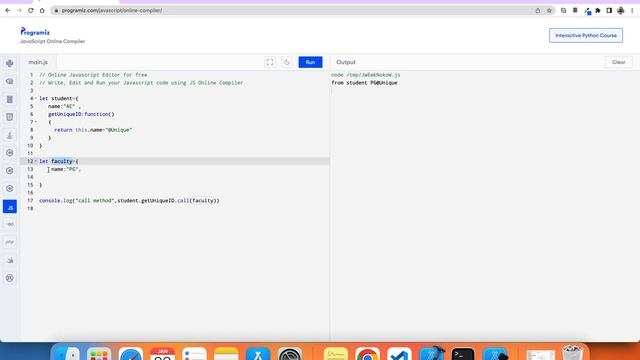Click the 'From student PG@Unique' output text

pyautogui.click(x=364, y=82)
